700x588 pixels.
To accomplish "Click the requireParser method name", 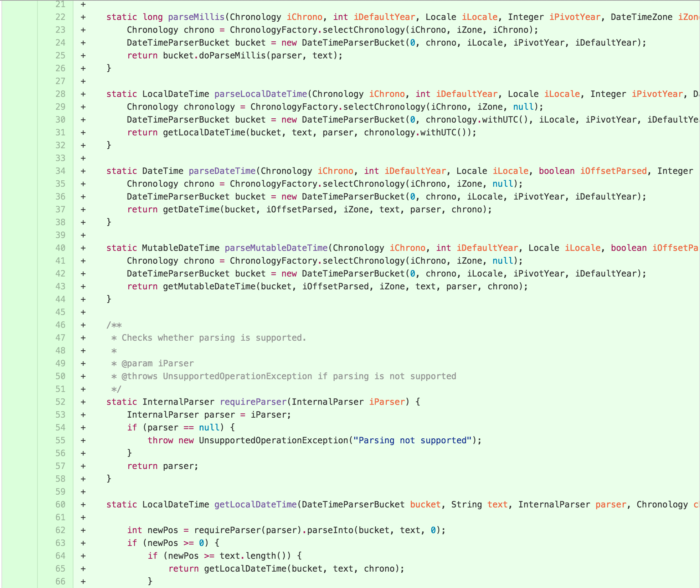I will [253, 402].
